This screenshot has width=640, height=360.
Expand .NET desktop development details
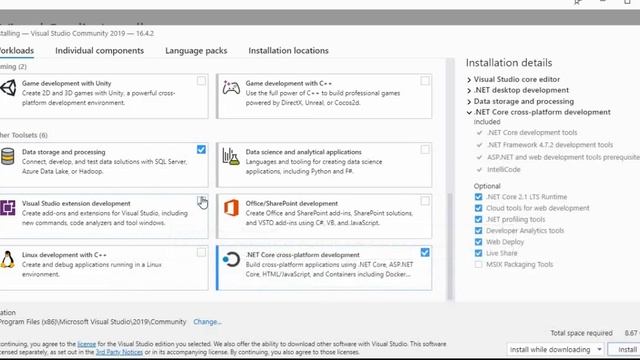pyautogui.click(x=469, y=91)
